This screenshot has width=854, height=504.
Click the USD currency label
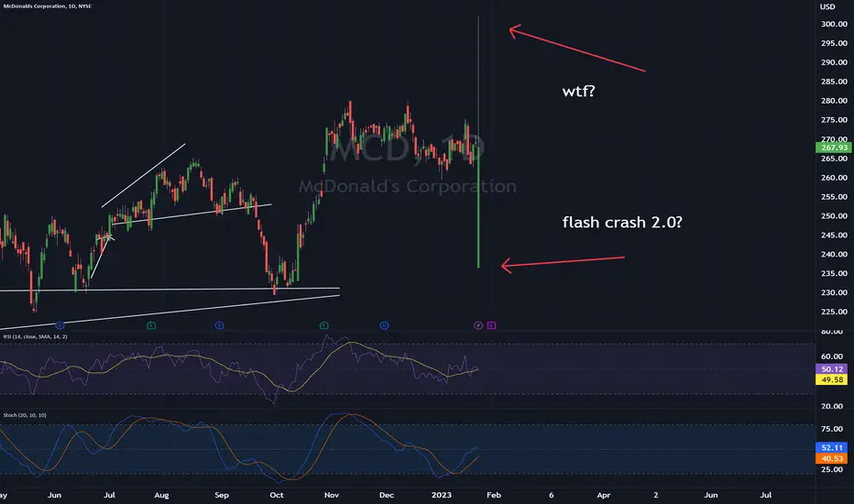click(x=827, y=6)
